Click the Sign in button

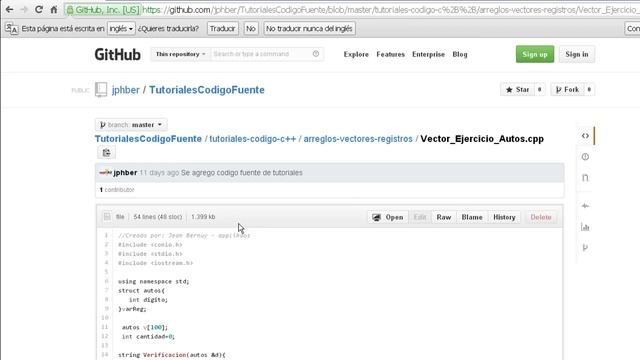[577, 54]
